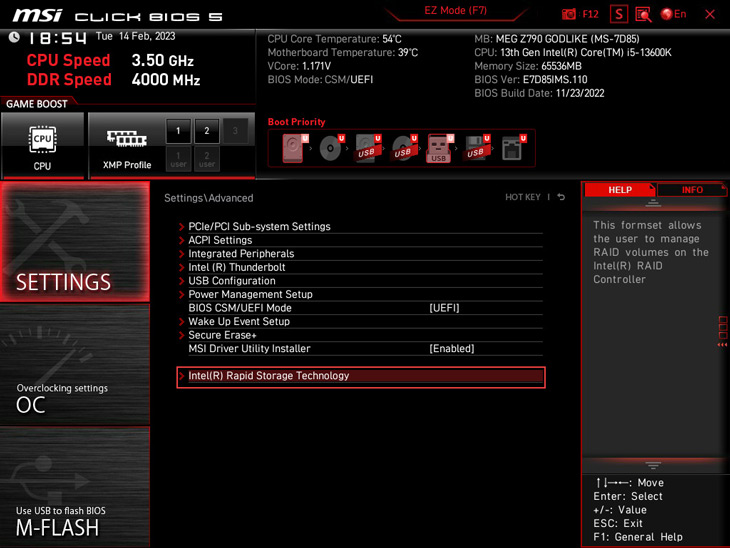Select the network boot device icon
The image size is (730, 548).
[514, 148]
